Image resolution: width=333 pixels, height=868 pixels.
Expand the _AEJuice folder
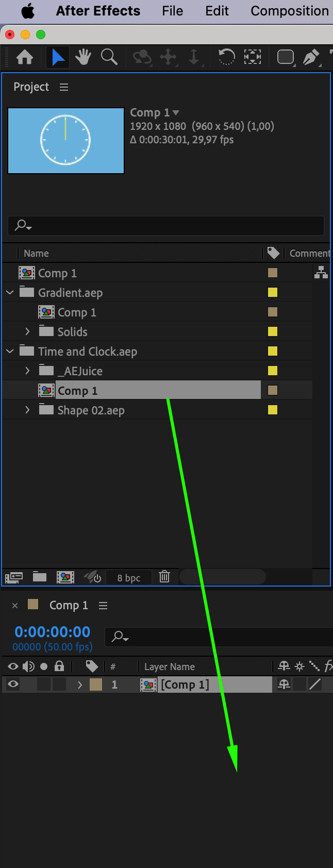point(28,371)
